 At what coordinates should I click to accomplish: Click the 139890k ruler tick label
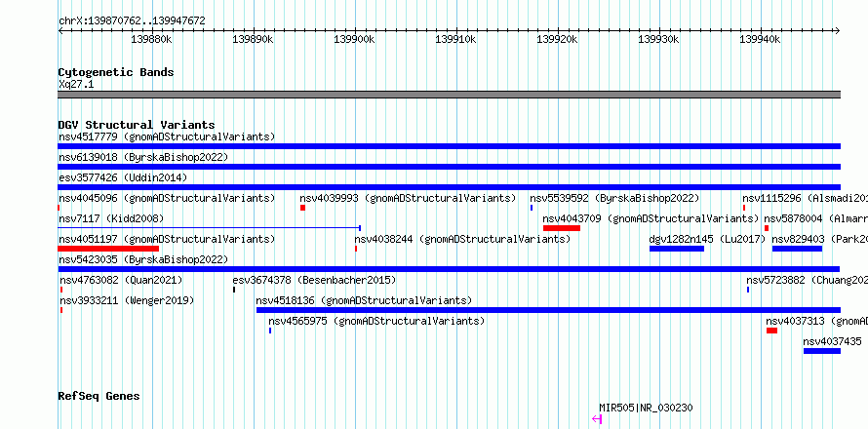(253, 40)
